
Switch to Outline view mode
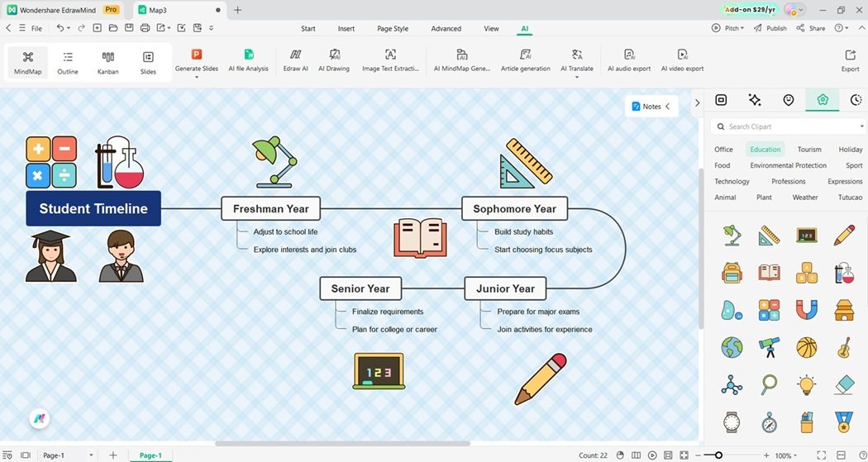pos(68,63)
